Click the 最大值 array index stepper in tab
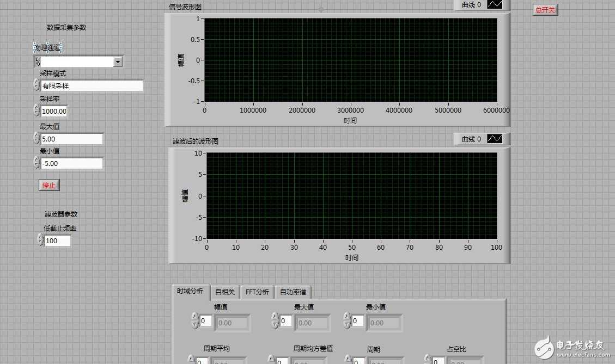The height and width of the screenshot is (364, 615). pos(275,320)
